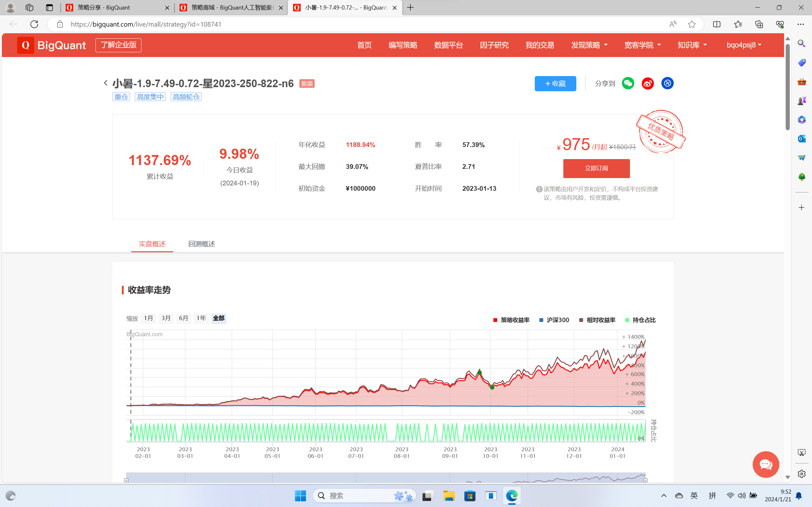Click the 收藏 favorite button
The image size is (812, 507).
[x=555, y=83]
